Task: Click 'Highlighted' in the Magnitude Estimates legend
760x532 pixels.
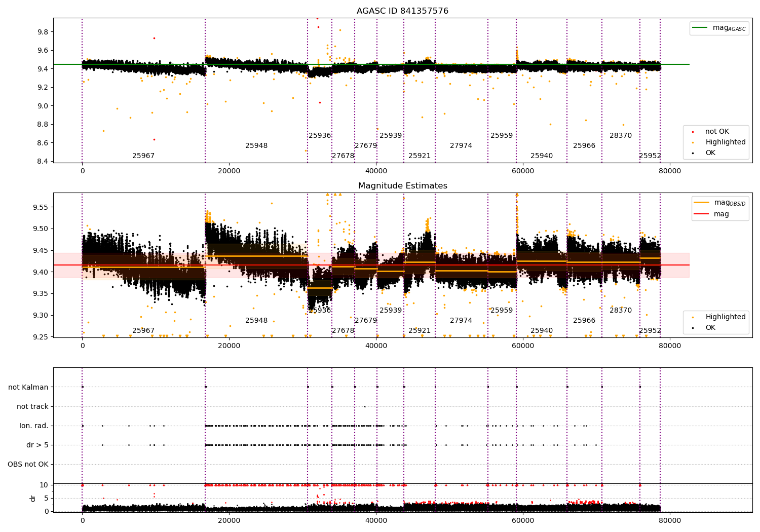Action: [x=726, y=317]
